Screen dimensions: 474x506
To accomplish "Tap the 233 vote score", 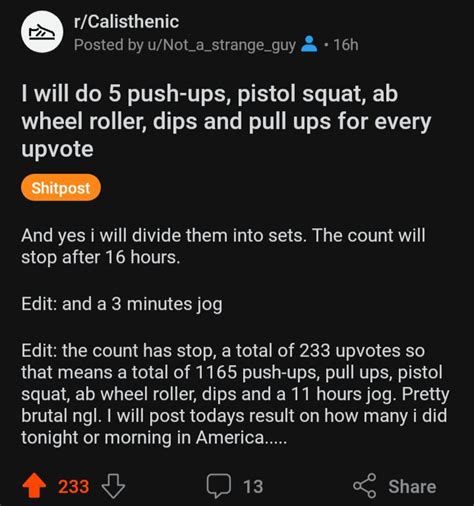I will tap(74, 487).
